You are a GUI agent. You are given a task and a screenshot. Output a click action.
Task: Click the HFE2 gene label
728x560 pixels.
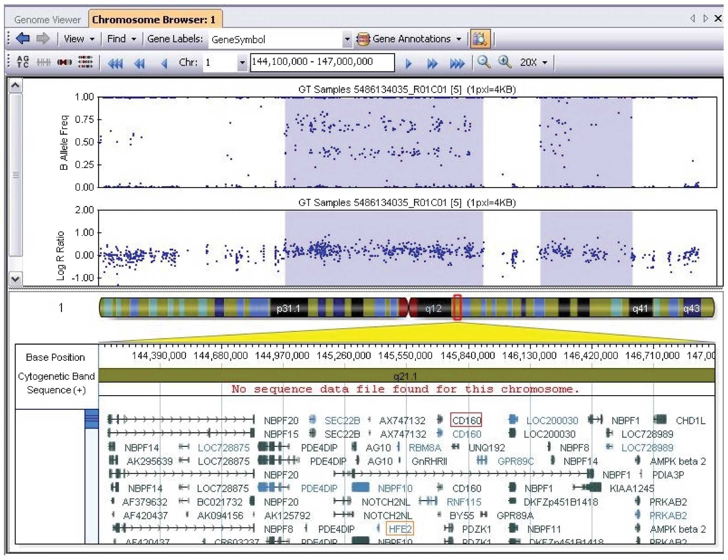(x=400, y=529)
